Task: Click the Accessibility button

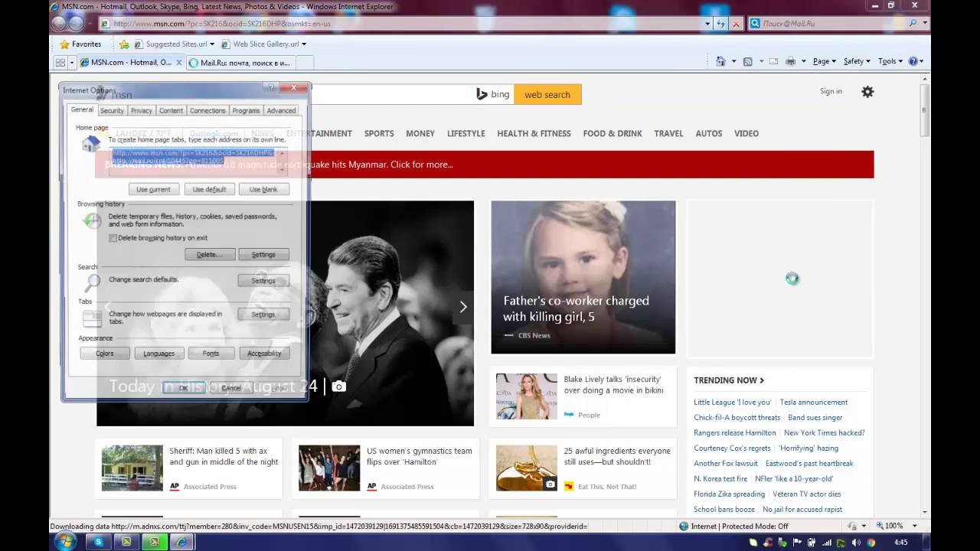Action: click(264, 354)
